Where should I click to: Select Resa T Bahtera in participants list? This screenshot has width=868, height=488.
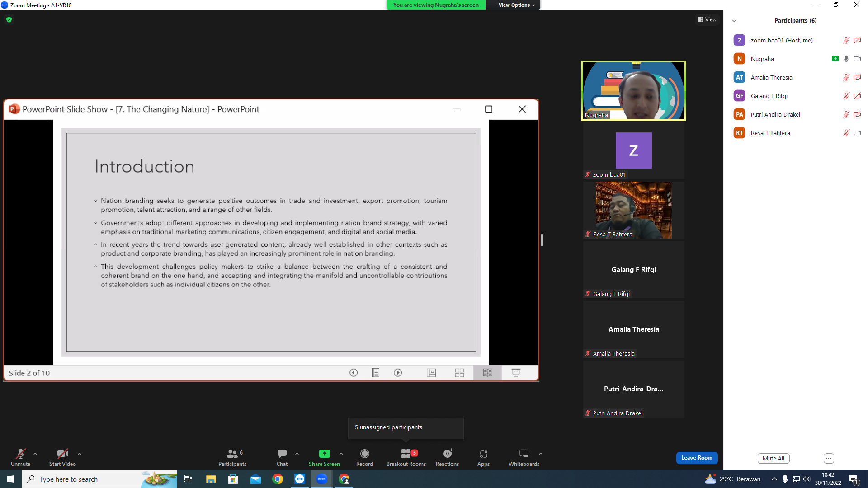(796, 133)
